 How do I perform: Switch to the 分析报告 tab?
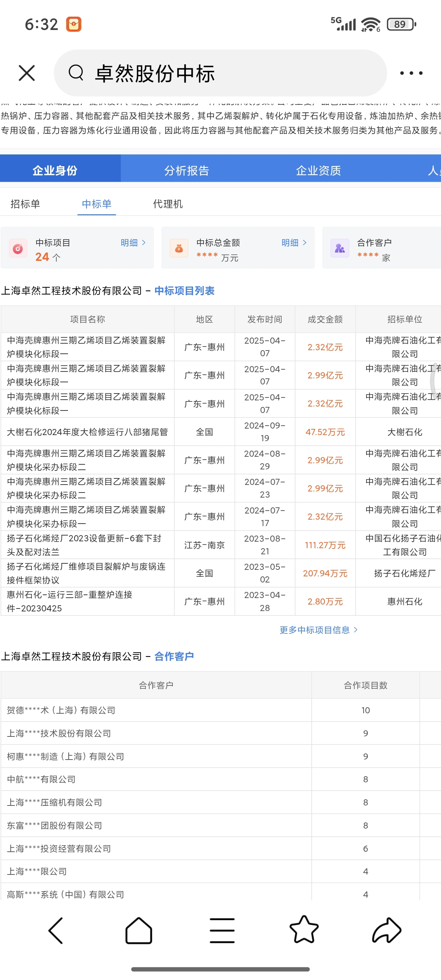187,171
